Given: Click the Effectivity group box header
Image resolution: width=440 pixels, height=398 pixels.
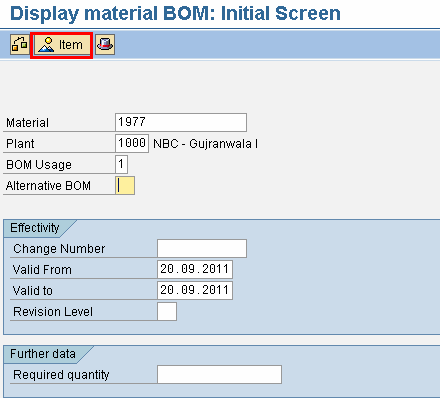Looking at the screenshot, I should pyautogui.click(x=35, y=228).
